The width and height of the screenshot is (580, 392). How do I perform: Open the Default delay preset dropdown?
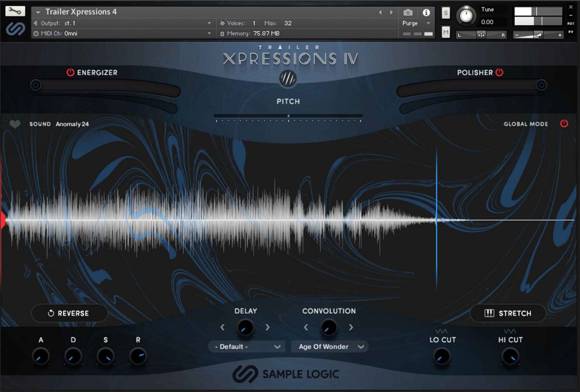point(246,346)
